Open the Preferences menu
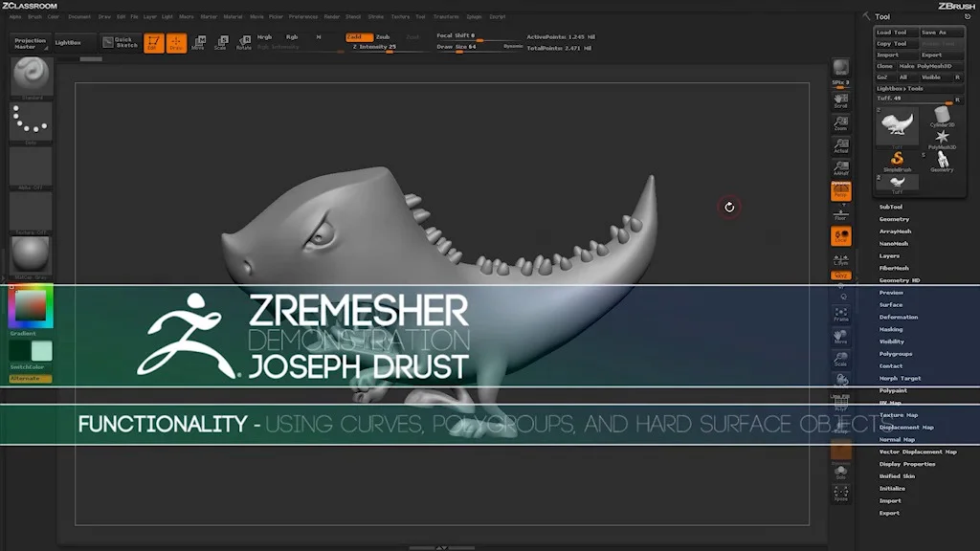The width and height of the screenshot is (980, 551). click(303, 17)
